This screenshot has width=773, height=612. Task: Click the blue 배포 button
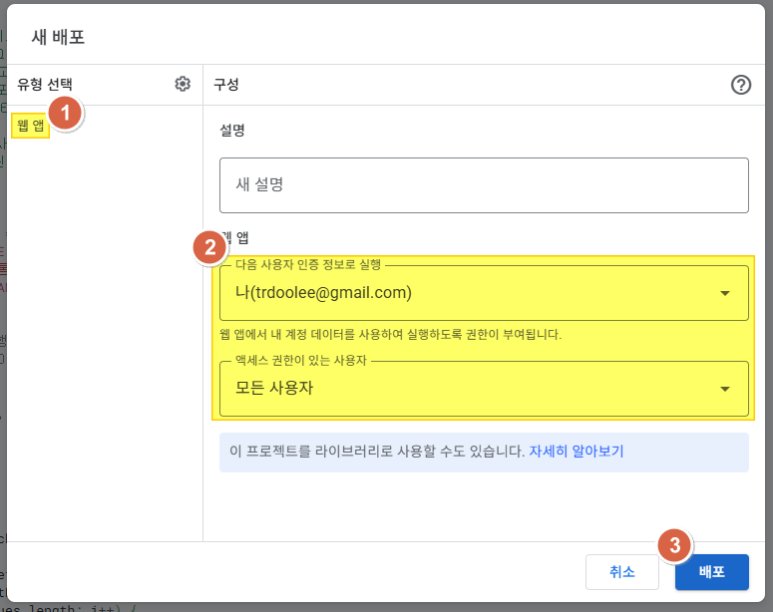point(711,572)
